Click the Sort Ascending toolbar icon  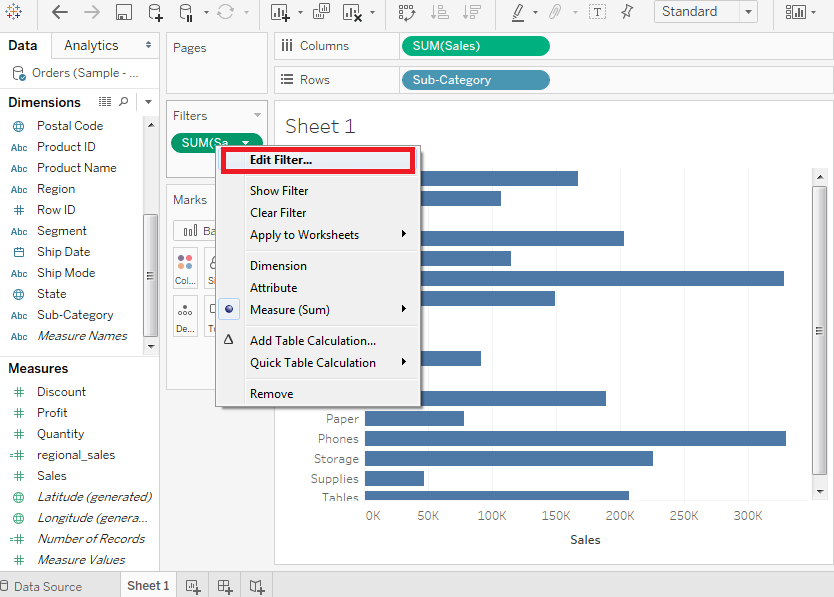(x=439, y=12)
